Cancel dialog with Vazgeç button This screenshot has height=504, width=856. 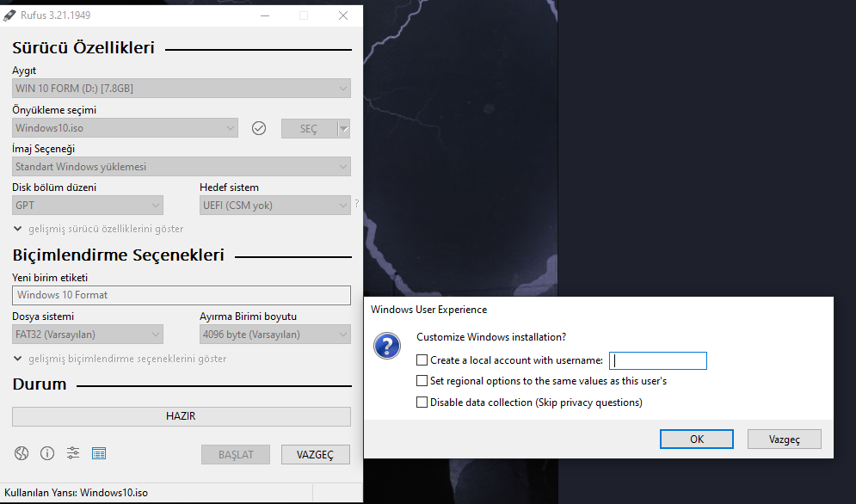click(785, 439)
